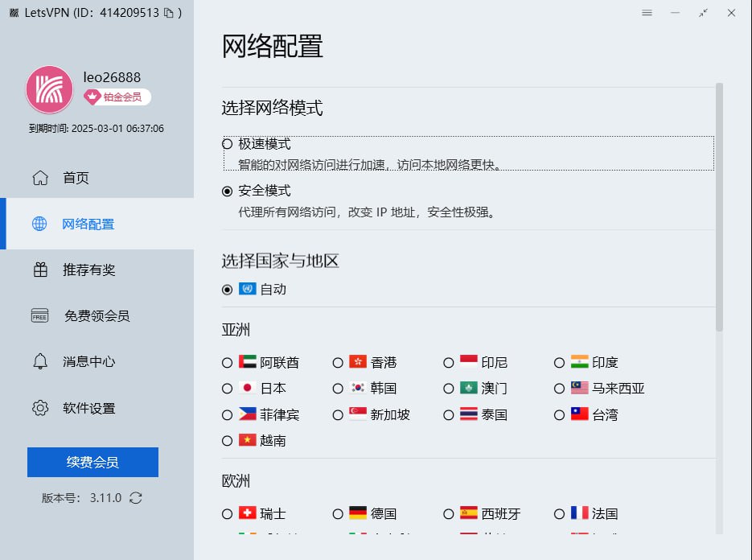The height and width of the screenshot is (560, 752).
Task: Click the refresh icon beside version number
Action: click(136, 498)
